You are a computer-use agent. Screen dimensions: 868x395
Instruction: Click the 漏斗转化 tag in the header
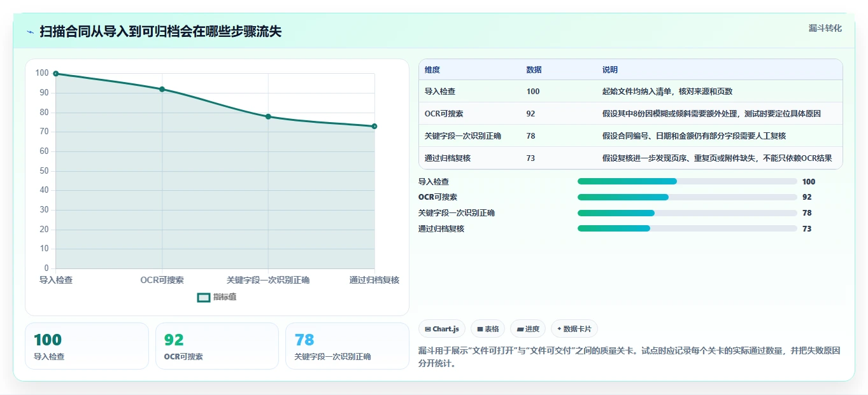click(825, 28)
